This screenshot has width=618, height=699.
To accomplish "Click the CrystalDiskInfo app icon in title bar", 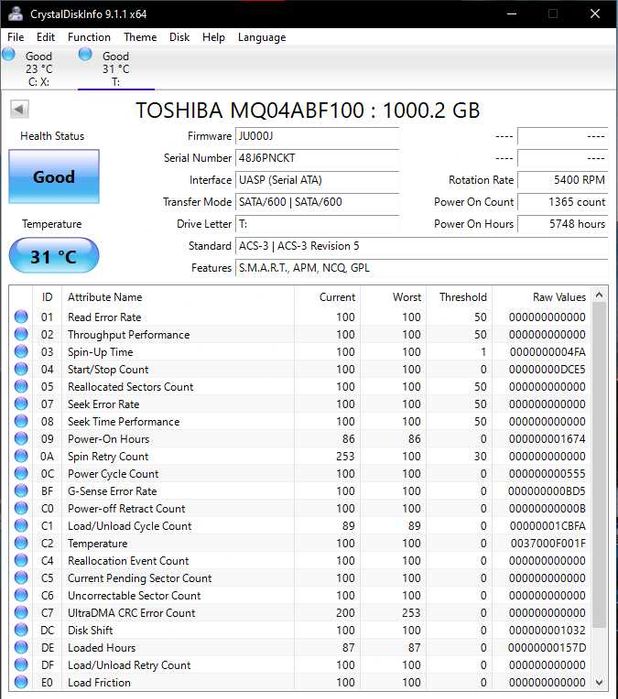I will (15, 13).
